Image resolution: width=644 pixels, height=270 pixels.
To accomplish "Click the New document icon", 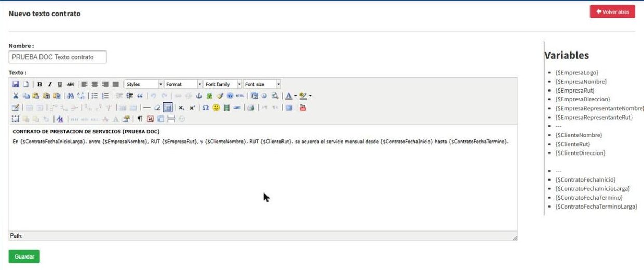I will click(x=25, y=84).
